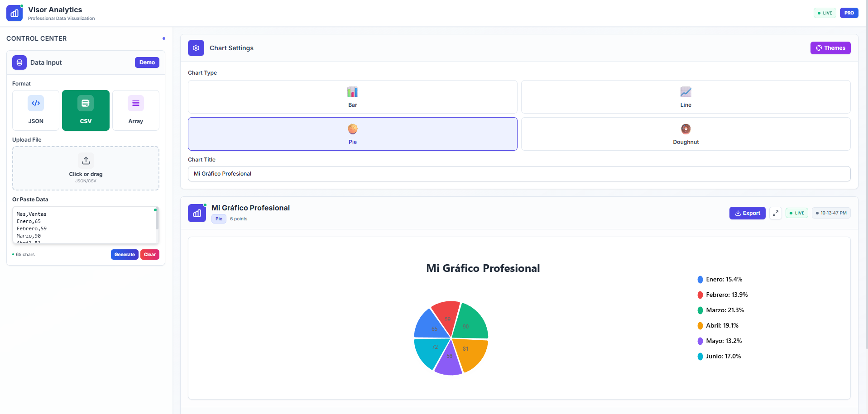
Task: Switch data format to JSON
Action: pos(36,110)
